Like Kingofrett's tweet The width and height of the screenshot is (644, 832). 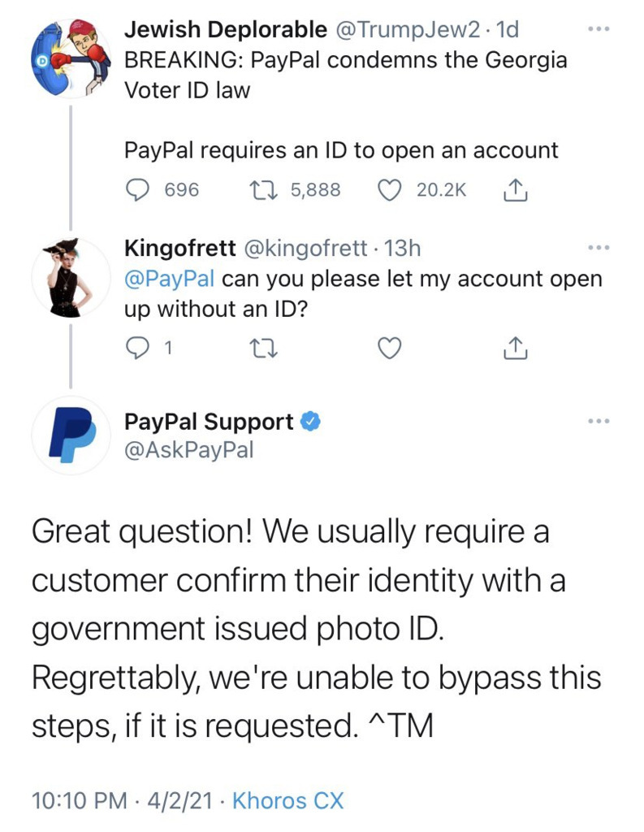click(x=389, y=348)
